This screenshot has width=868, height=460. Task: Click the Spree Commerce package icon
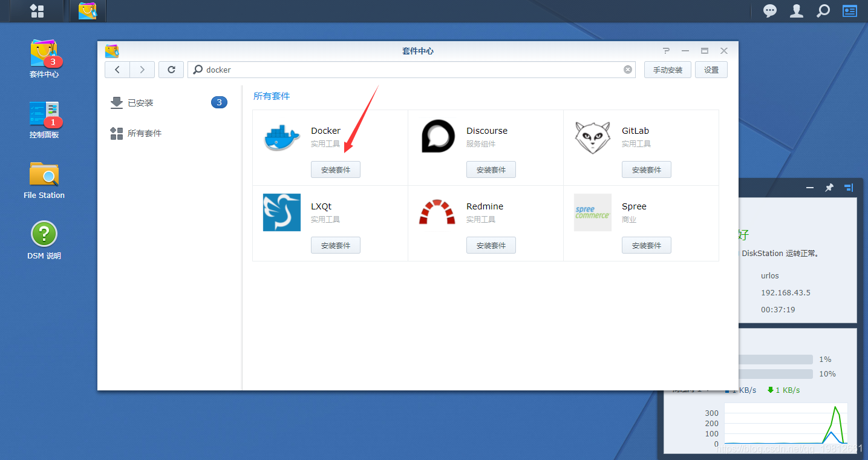click(x=593, y=212)
